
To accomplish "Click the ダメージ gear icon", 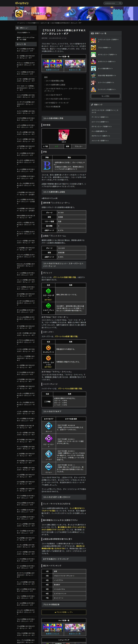I will click(x=49, y=426).
